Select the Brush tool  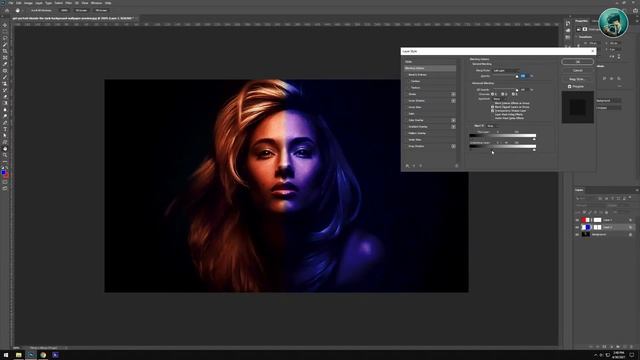pyautogui.click(x=5, y=77)
